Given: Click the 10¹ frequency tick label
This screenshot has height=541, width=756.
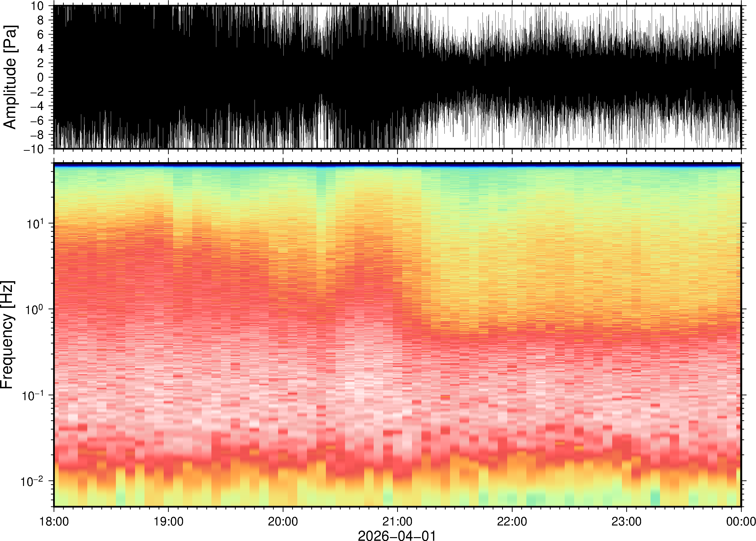Looking at the screenshot, I should pyautogui.click(x=35, y=223).
